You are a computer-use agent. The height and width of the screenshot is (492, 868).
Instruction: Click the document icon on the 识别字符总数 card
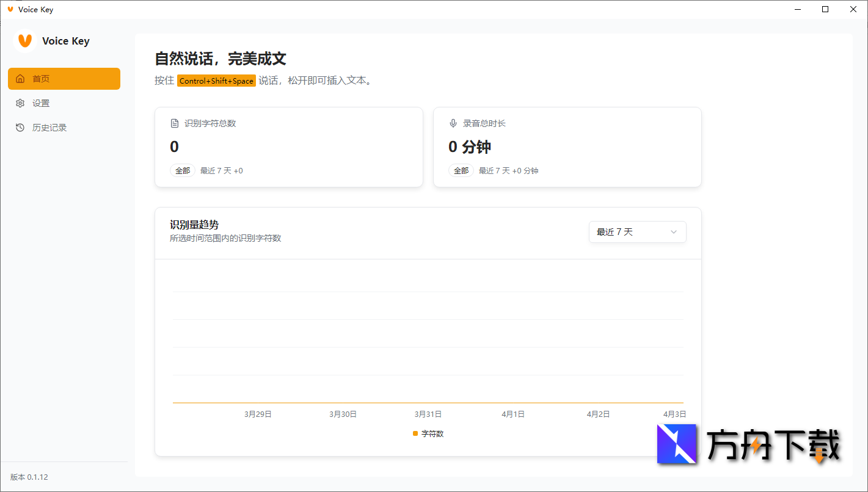tap(174, 123)
